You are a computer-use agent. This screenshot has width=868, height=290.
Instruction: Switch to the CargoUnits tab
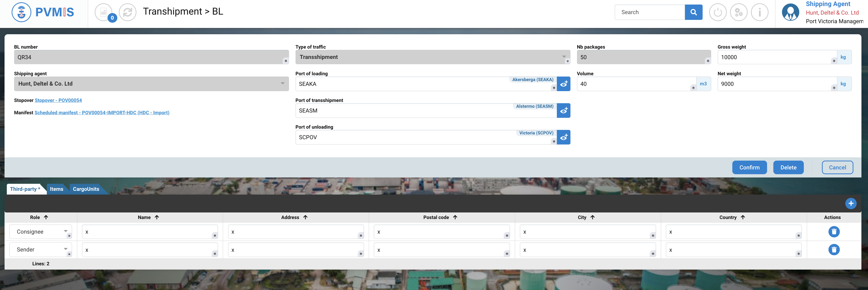86,189
